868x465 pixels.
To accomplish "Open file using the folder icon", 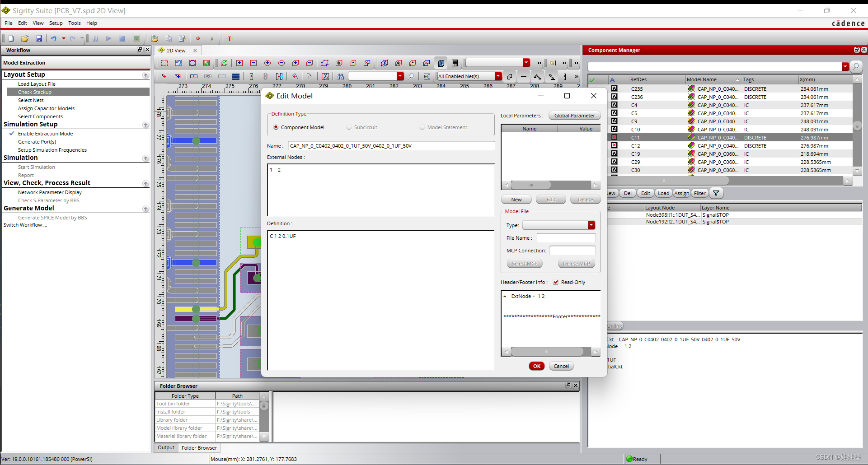I will (25, 39).
